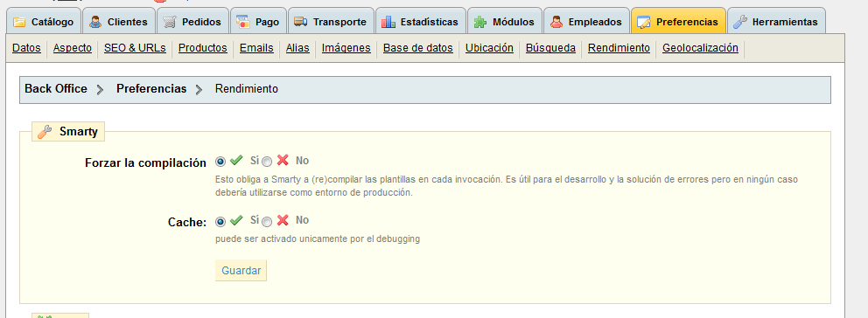The width and height of the screenshot is (868, 318).
Task: Switch to the Estadísticas tab
Action: click(x=421, y=21)
